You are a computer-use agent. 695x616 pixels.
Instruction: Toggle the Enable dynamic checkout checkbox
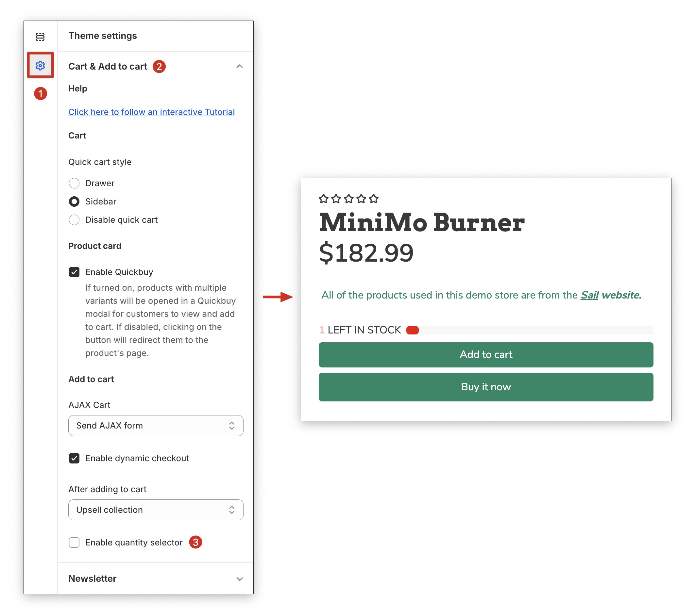tap(74, 458)
